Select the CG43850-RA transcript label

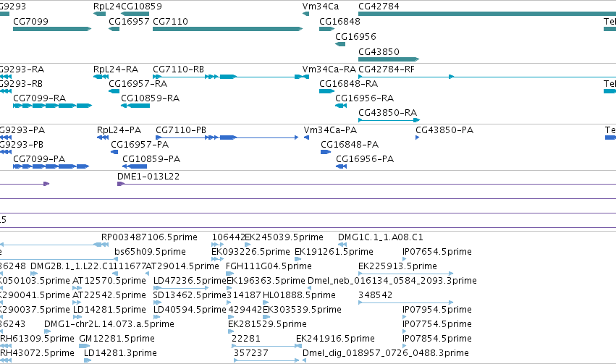(388, 113)
